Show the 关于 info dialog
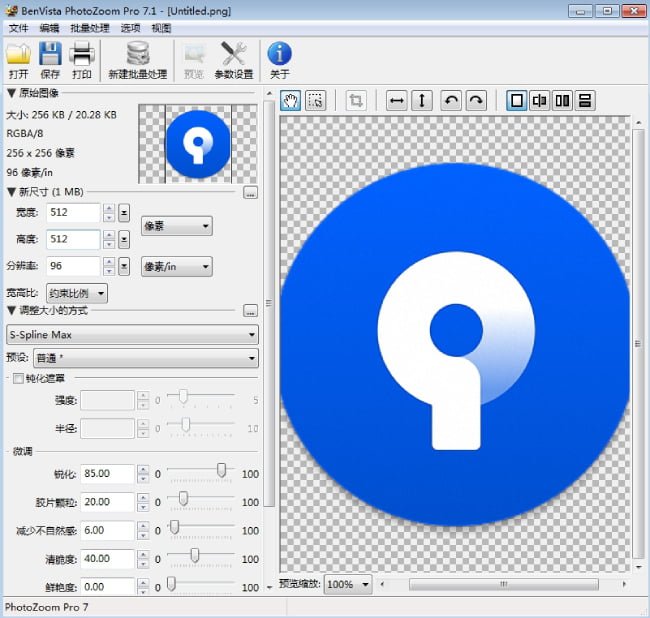This screenshot has width=650, height=618. pos(279,60)
